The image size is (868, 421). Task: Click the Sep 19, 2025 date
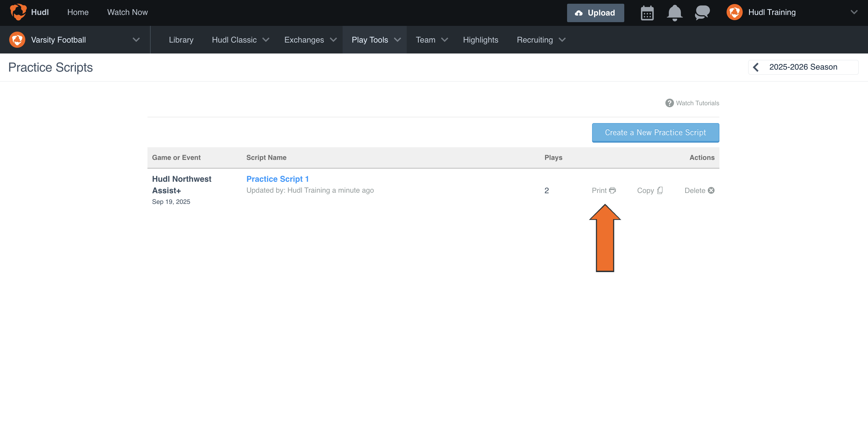[x=171, y=202]
